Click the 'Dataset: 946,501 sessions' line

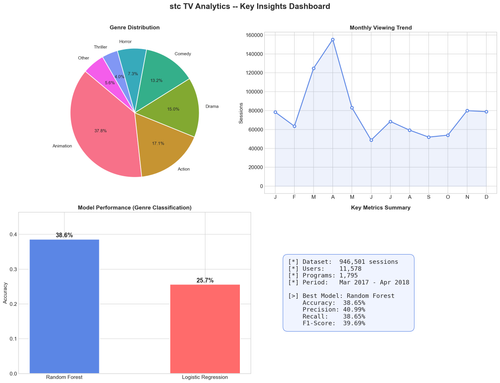(x=343, y=262)
